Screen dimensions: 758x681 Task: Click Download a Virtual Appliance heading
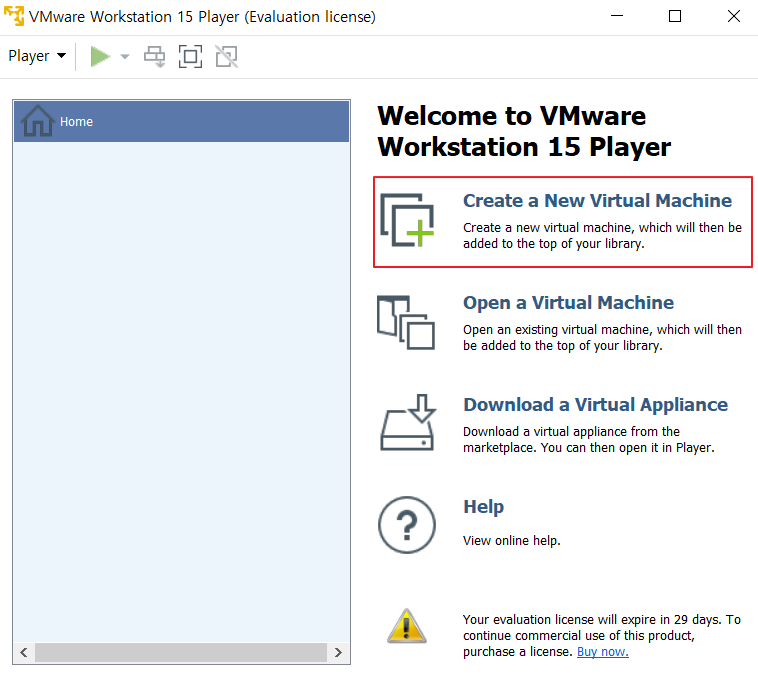(595, 405)
